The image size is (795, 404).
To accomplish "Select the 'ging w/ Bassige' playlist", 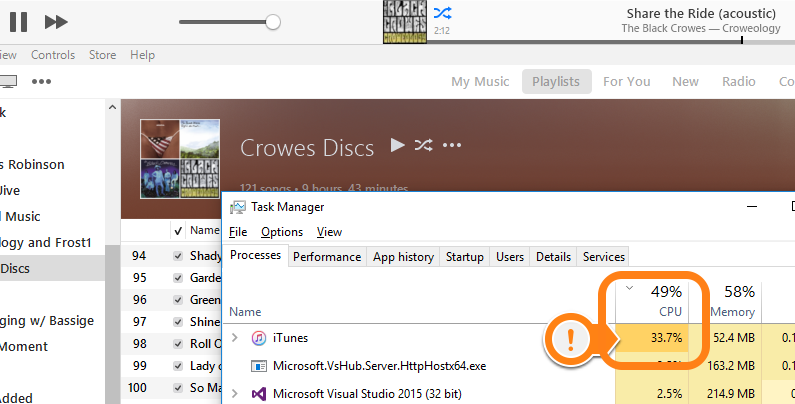I will [x=47, y=321].
